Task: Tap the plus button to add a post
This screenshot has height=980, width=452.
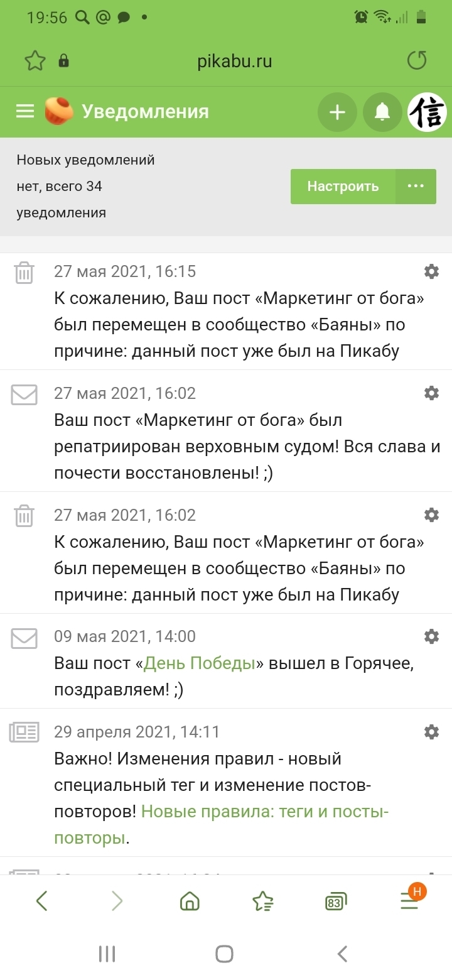Action: 337,112
